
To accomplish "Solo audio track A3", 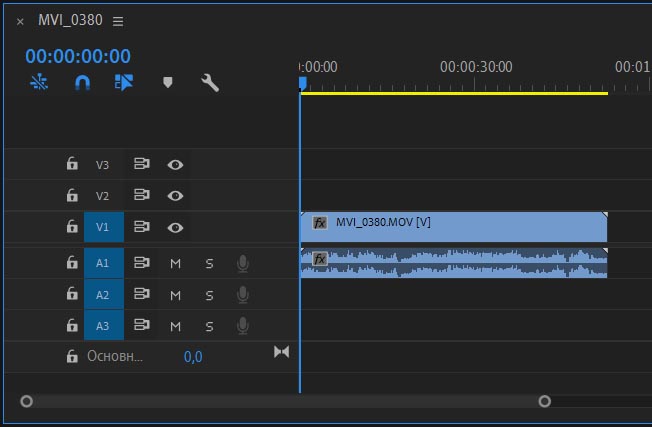I will [210, 326].
